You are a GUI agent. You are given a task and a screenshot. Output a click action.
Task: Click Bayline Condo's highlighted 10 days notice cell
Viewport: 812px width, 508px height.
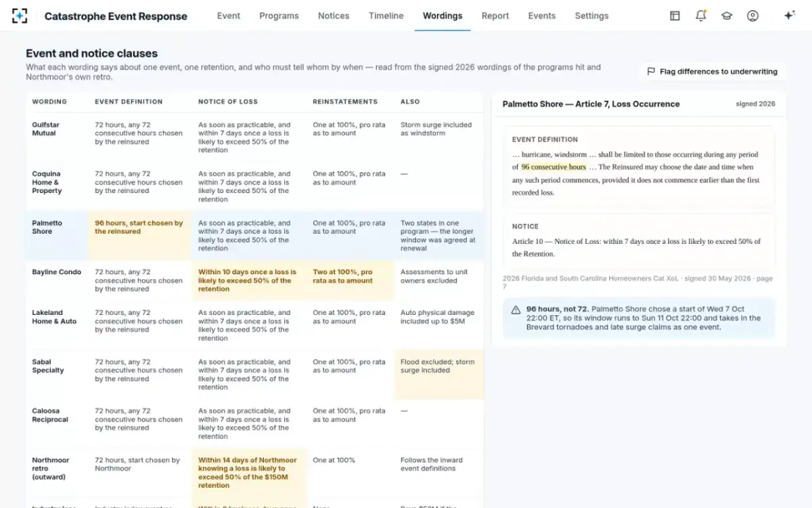249,280
